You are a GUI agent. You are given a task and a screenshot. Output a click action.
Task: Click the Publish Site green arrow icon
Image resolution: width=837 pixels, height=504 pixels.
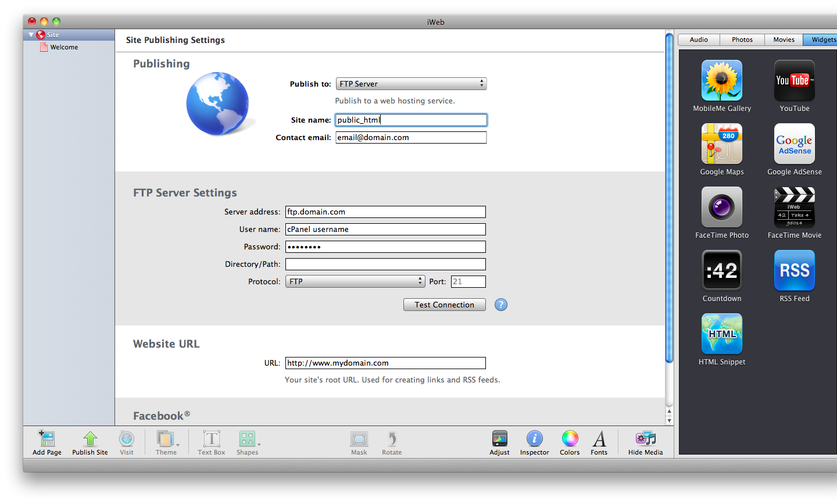[x=90, y=439]
